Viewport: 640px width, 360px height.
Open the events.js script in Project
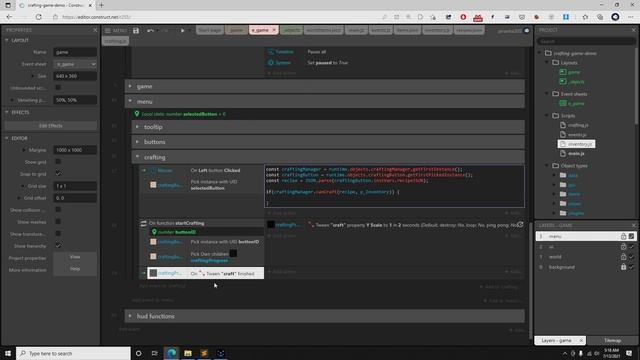(x=577, y=134)
